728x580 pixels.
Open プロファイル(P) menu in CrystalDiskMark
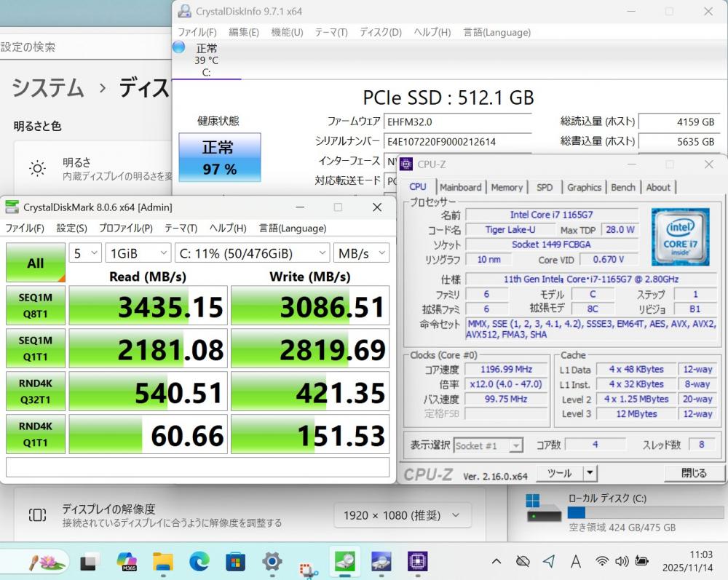pyautogui.click(x=125, y=228)
